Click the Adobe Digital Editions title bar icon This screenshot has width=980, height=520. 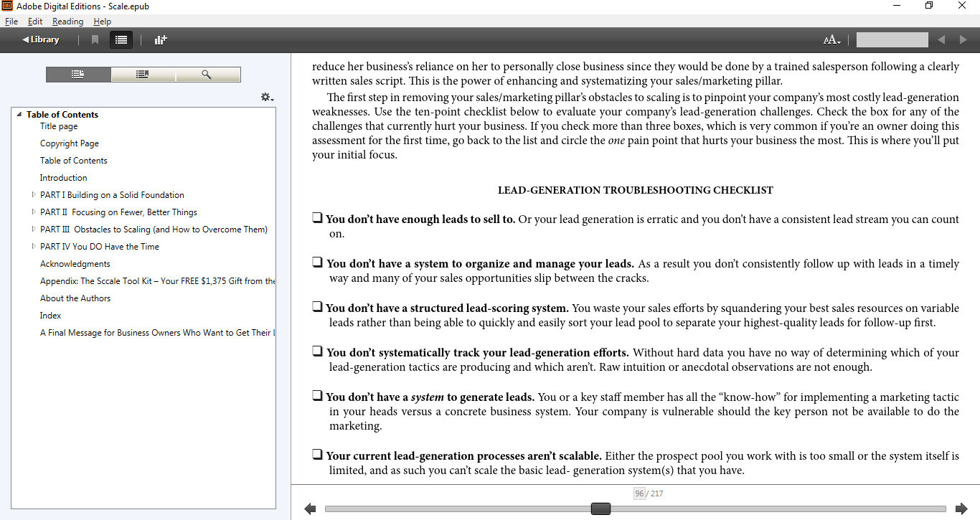(x=8, y=6)
